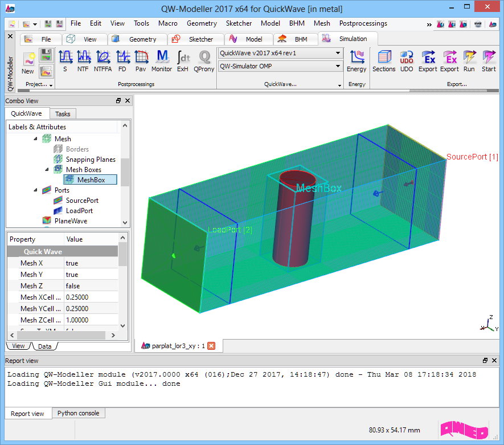Switch to the Python console tab

tap(78, 413)
